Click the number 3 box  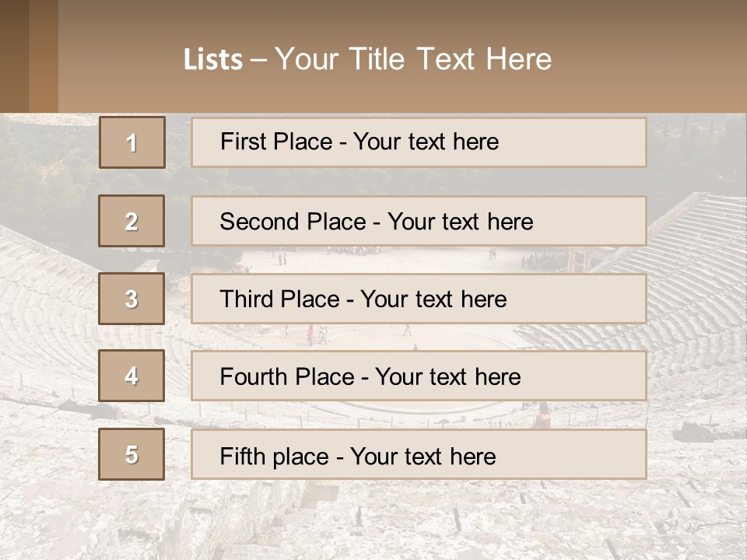pyautogui.click(x=132, y=299)
